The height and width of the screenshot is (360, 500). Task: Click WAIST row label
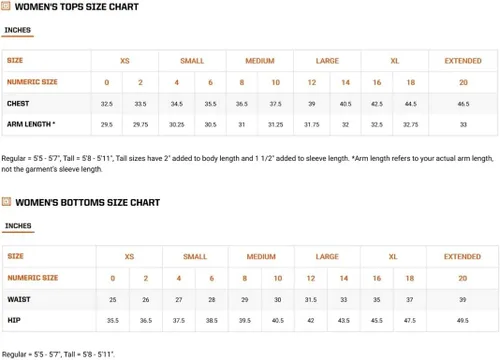click(x=19, y=299)
